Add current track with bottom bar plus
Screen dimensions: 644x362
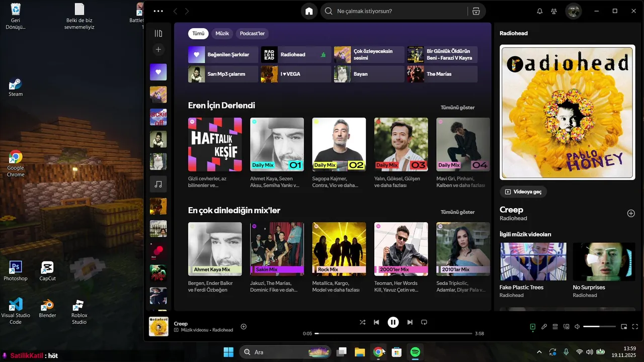click(x=244, y=327)
